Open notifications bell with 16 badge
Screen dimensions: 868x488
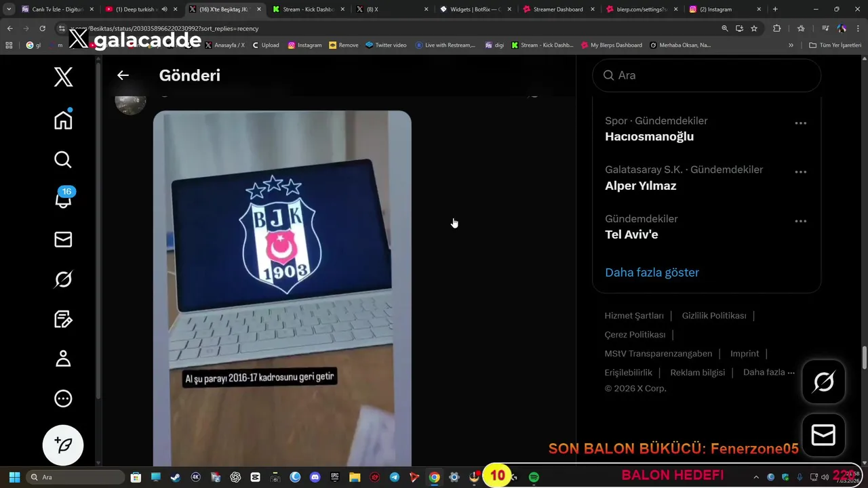(x=63, y=199)
